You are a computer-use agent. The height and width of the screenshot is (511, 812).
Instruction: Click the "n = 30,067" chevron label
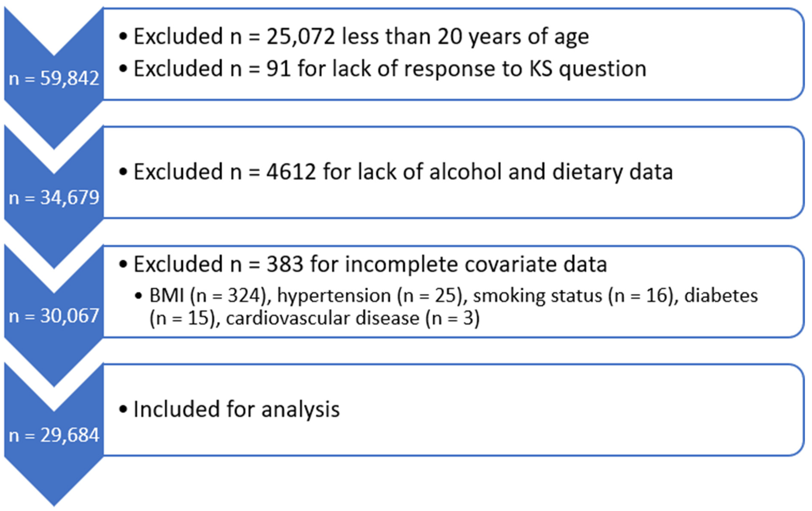click(x=54, y=316)
